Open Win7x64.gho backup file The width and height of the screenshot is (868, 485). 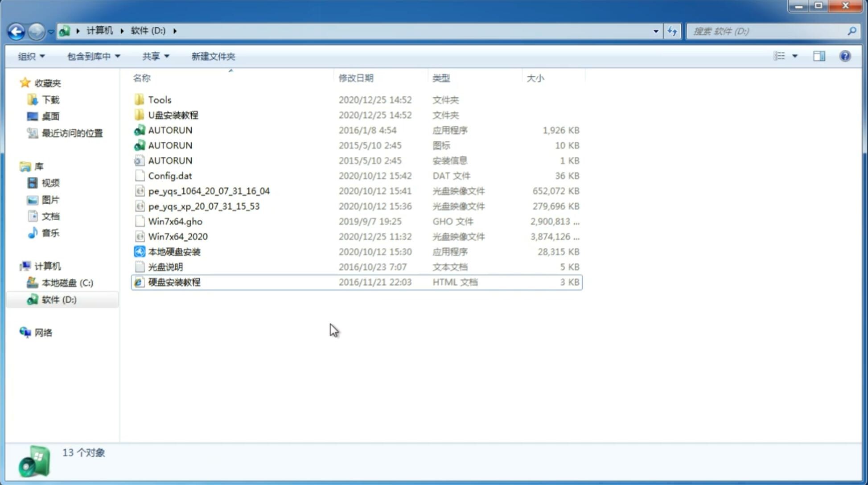click(x=175, y=221)
